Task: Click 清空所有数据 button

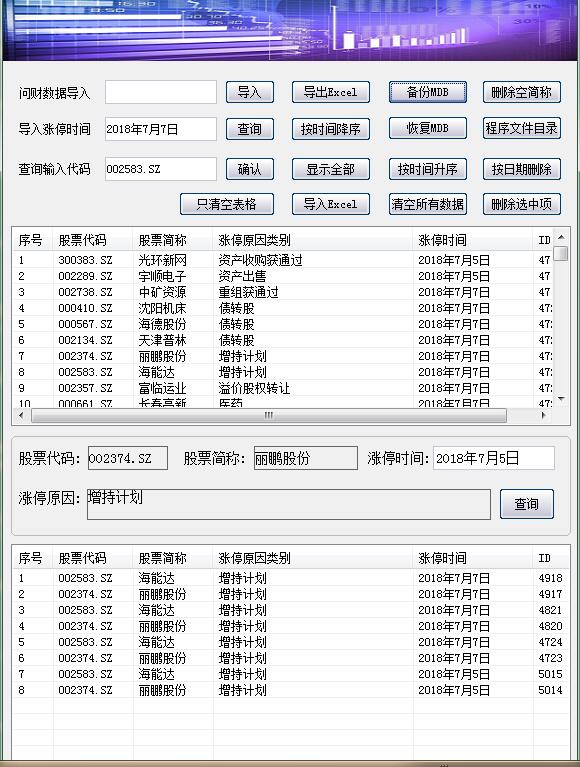Action: click(x=427, y=204)
